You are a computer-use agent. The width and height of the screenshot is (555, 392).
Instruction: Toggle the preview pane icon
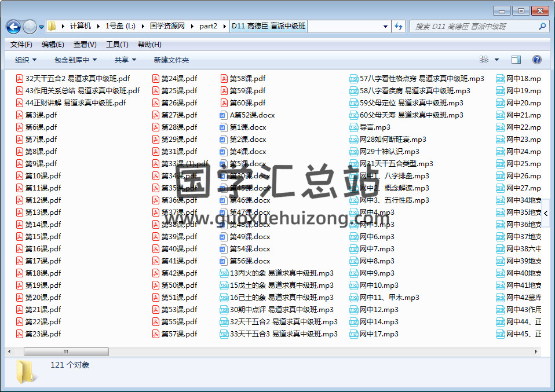(516, 60)
